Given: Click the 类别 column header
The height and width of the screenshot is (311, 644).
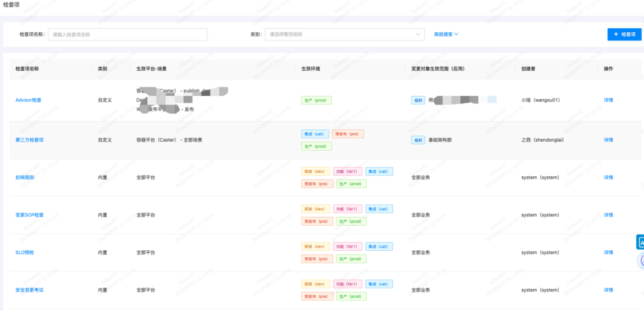Looking at the screenshot, I should tap(103, 69).
